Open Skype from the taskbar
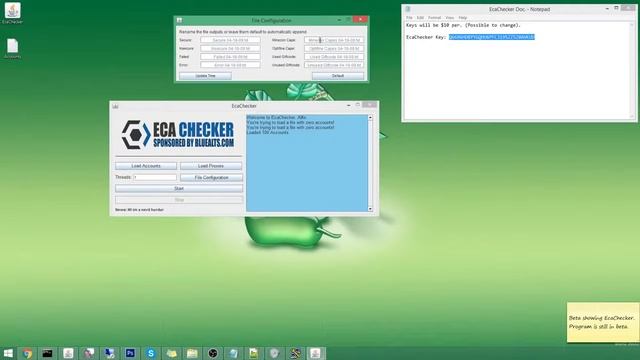The width and height of the screenshot is (640, 360). (151, 353)
